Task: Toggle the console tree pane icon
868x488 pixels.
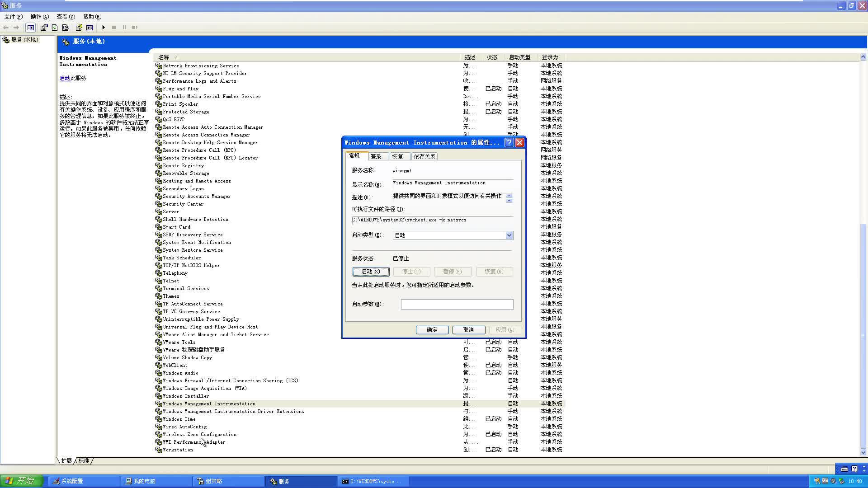Action: pyautogui.click(x=30, y=28)
